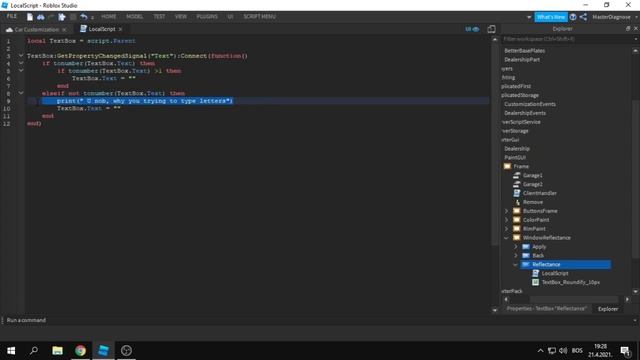The width and height of the screenshot is (640, 360).
Task: Open the MODEL ribbon tab
Action: tap(135, 17)
